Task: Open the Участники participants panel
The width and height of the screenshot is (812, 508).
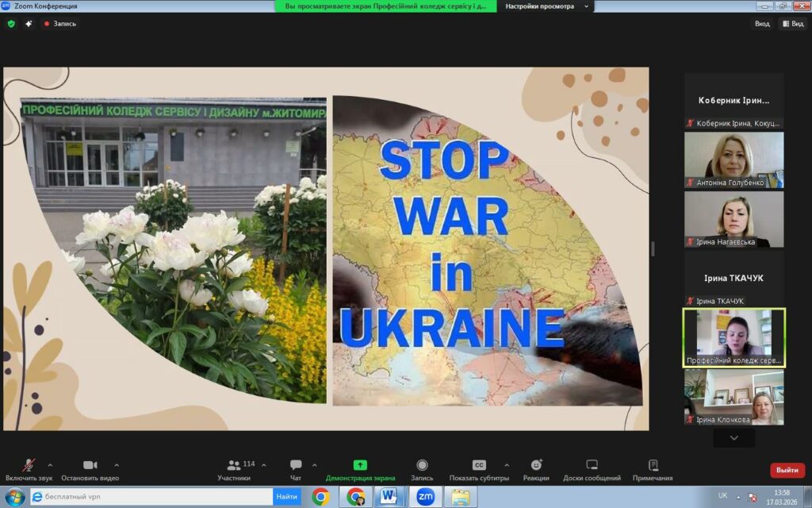Action: click(234, 465)
